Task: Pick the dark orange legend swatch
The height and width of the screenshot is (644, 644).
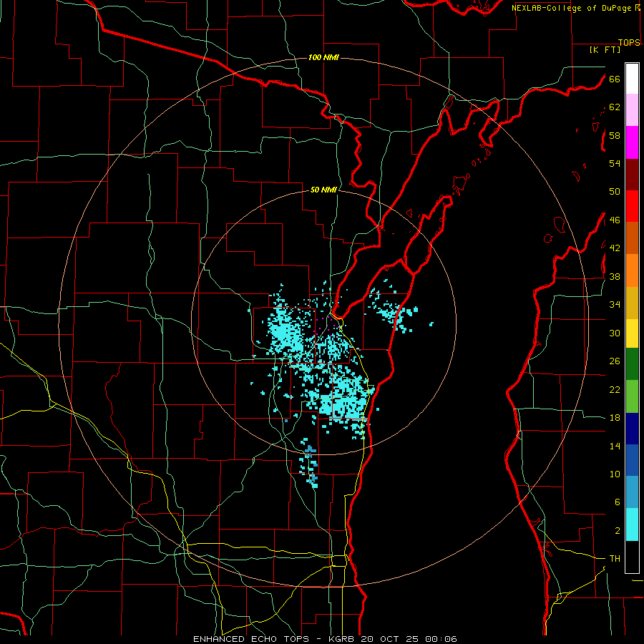Action: click(x=632, y=238)
